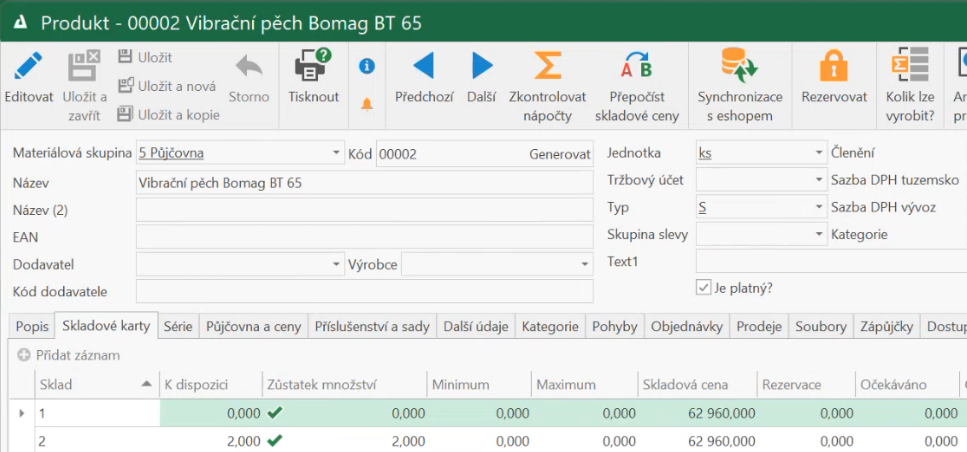
Task: Switch to the Popis tab
Action: point(32,327)
